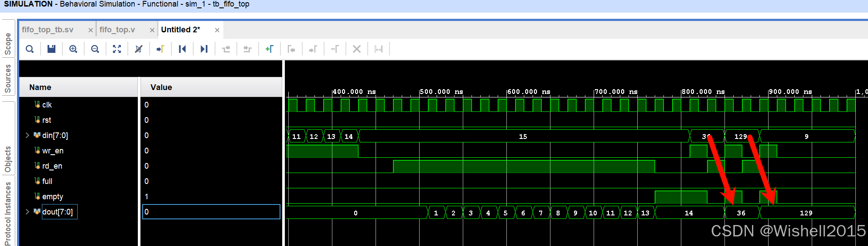Click the dout waveform segment showing 0
The width and height of the screenshot is (868, 246).
(357, 213)
